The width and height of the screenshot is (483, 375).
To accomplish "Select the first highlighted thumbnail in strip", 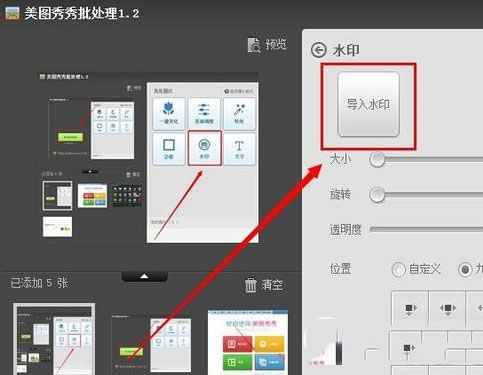I will pyautogui.click(x=54, y=339).
